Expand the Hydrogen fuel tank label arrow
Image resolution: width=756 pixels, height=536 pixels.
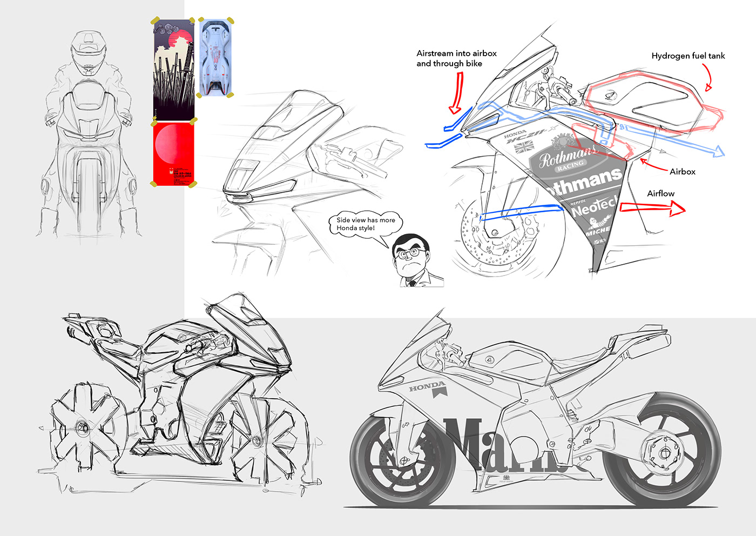point(688,56)
